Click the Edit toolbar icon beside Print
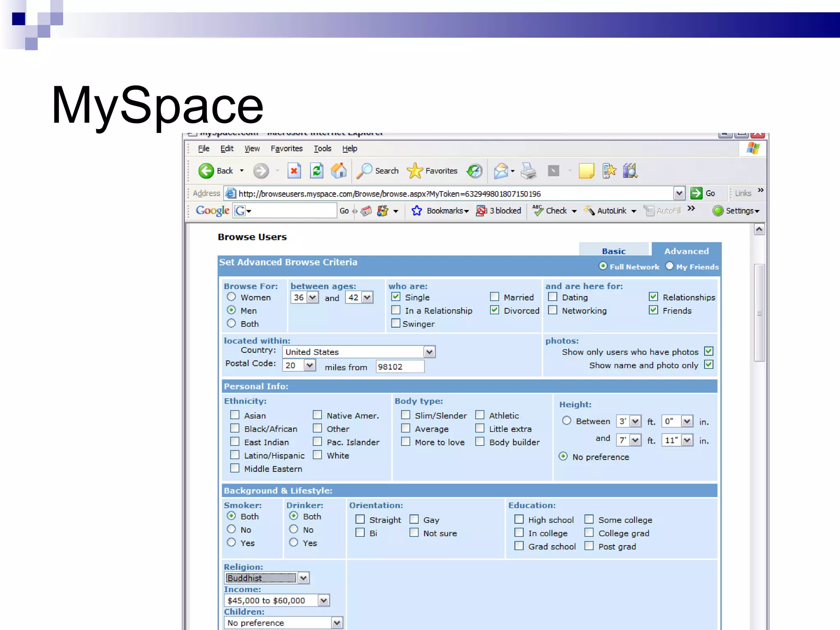Viewport: 840px width, 630px height. point(553,171)
